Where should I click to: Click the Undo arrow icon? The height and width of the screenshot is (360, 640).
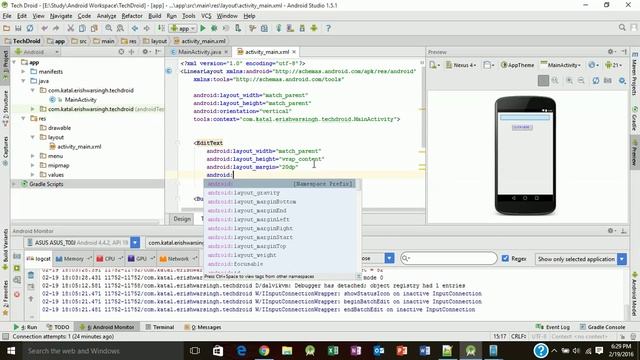click(44, 28)
